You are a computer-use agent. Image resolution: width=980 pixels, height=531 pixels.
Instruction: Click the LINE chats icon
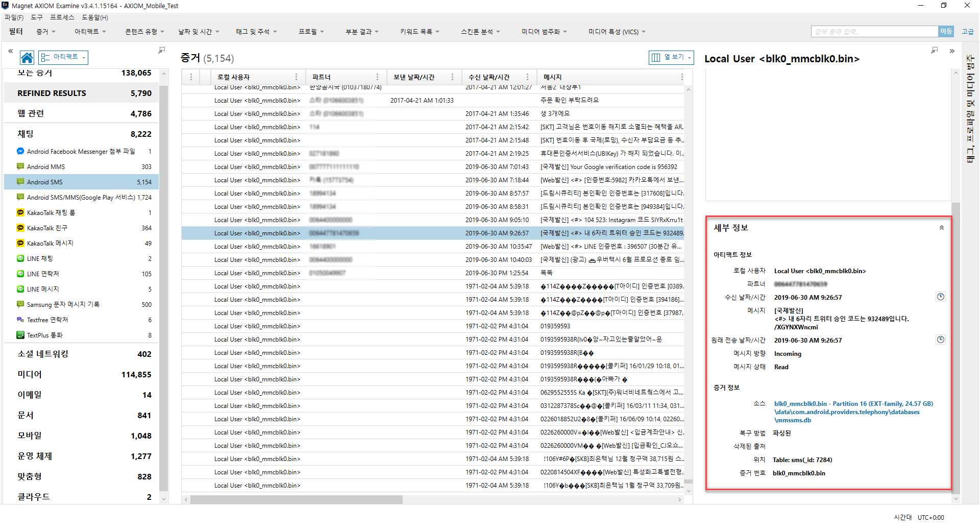[20, 258]
